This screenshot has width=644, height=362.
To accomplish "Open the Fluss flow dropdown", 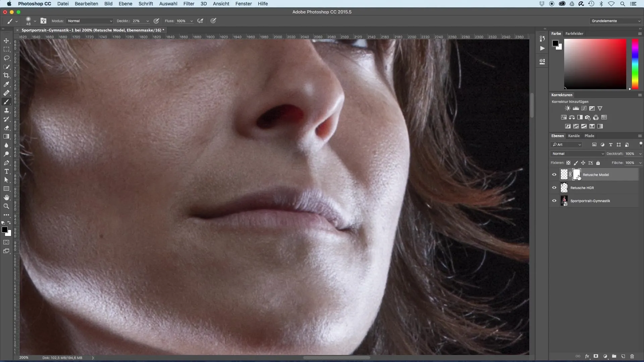I will click(192, 21).
